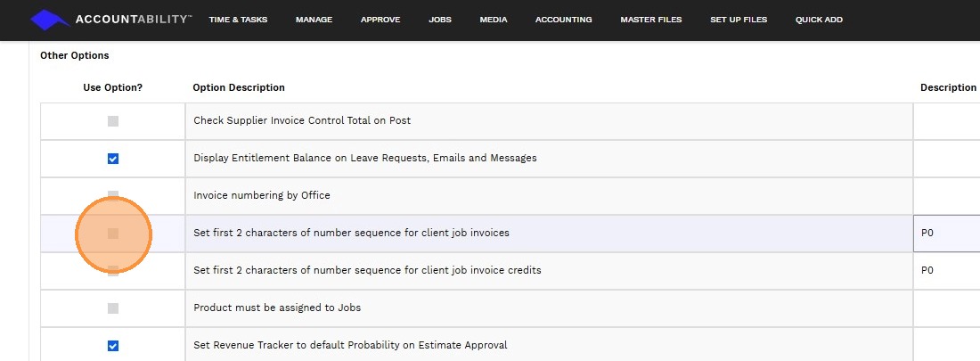Viewport: 980px width, 361px height.
Task: Enable Check Supplier Invoice Control Total option
Action: point(113,121)
